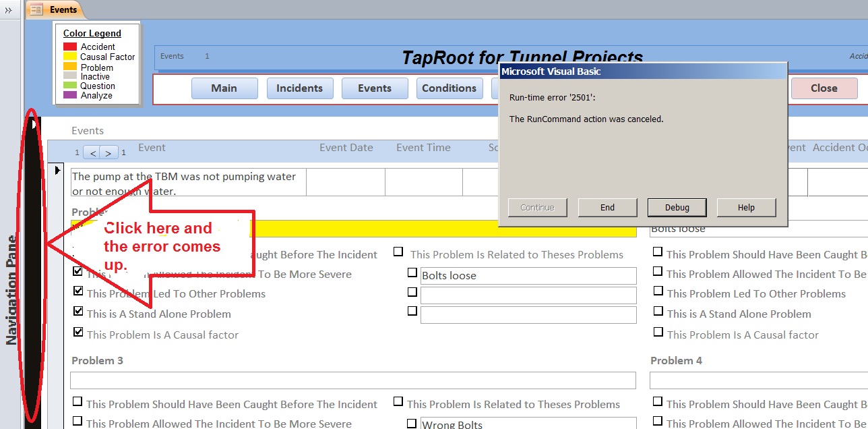
Task: Click the Problem 3 label
Action: click(98, 361)
